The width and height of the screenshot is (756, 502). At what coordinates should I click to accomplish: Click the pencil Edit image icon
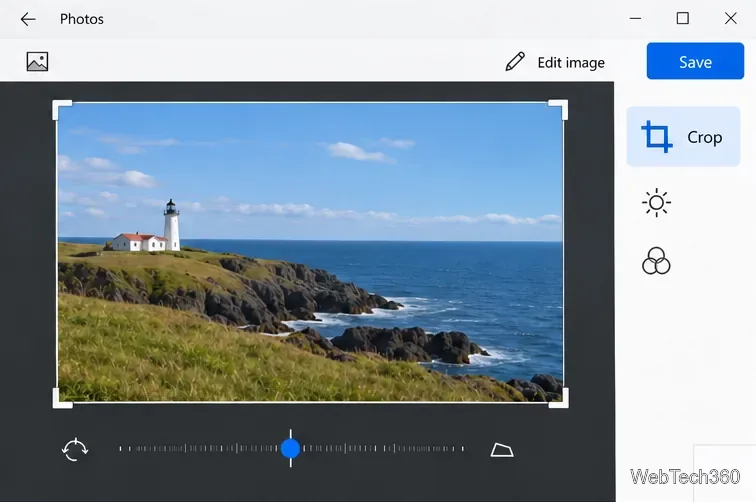[x=515, y=62]
